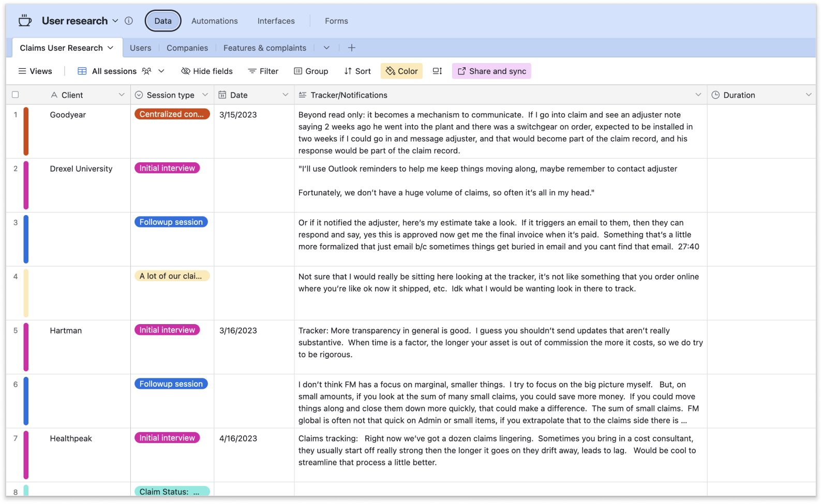The height and width of the screenshot is (504, 822).
Task: Expand User research base name dropdown
Action: (115, 21)
